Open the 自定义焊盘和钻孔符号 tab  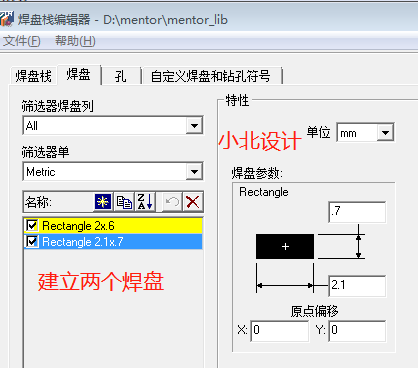coord(211,76)
